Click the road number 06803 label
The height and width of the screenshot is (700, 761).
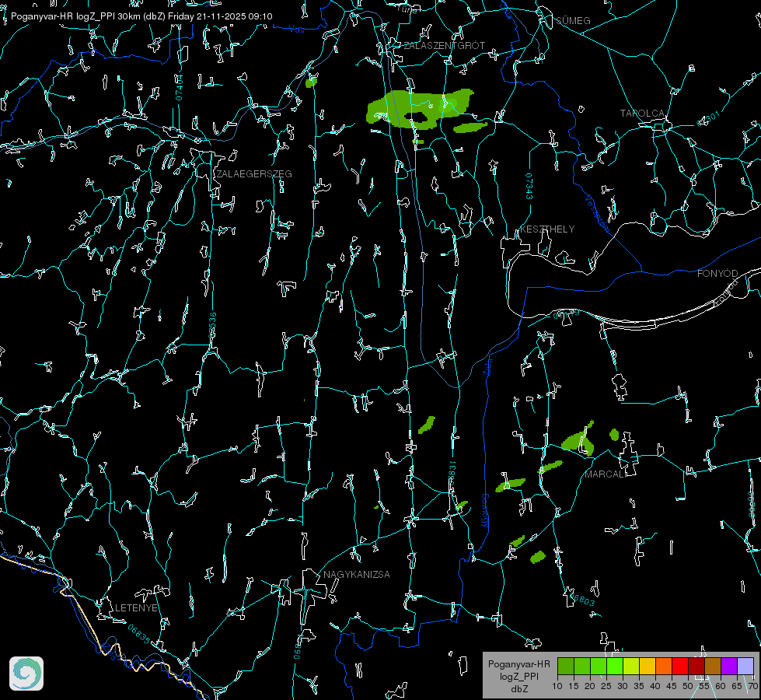click(583, 600)
